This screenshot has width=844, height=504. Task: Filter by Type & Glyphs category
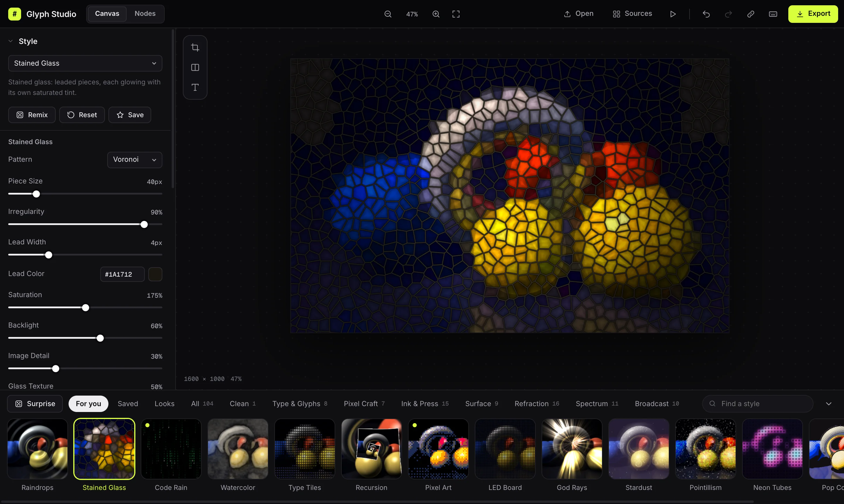tap(300, 403)
